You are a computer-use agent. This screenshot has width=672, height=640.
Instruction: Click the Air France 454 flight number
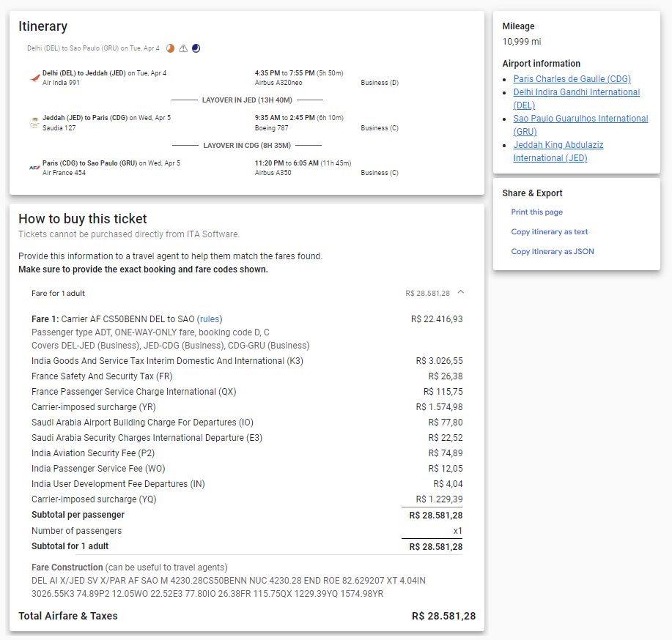tap(64, 173)
